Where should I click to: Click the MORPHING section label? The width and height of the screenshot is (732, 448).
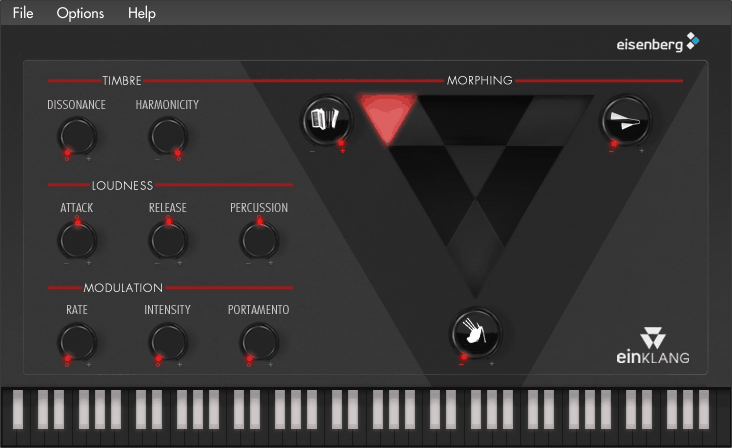(479, 80)
